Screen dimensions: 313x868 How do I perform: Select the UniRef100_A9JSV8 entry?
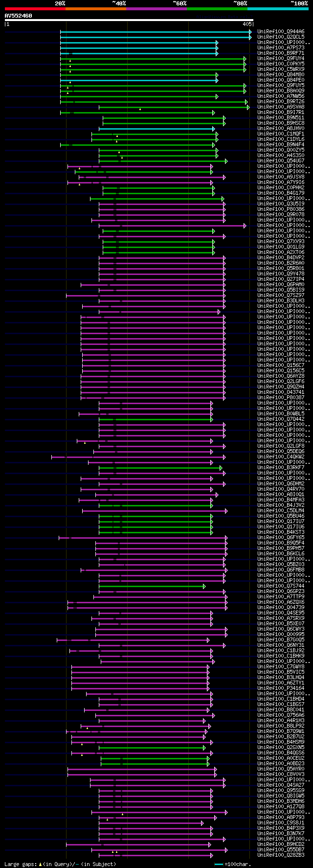(x=281, y=177)
